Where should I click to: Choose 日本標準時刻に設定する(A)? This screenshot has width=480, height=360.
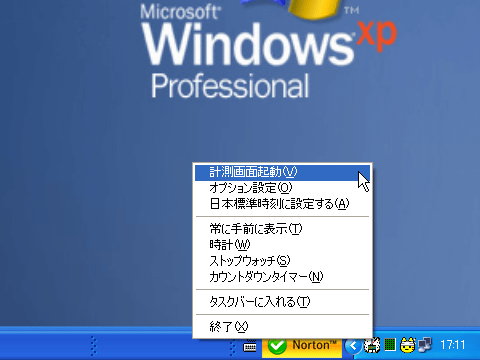tap(282, 204)
